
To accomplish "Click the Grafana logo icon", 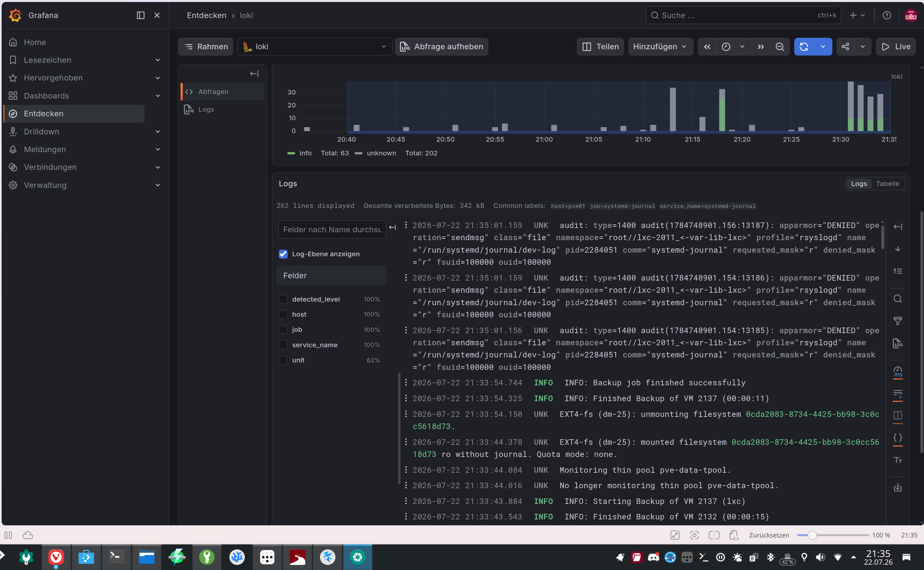I will click(x=15, y=15).
